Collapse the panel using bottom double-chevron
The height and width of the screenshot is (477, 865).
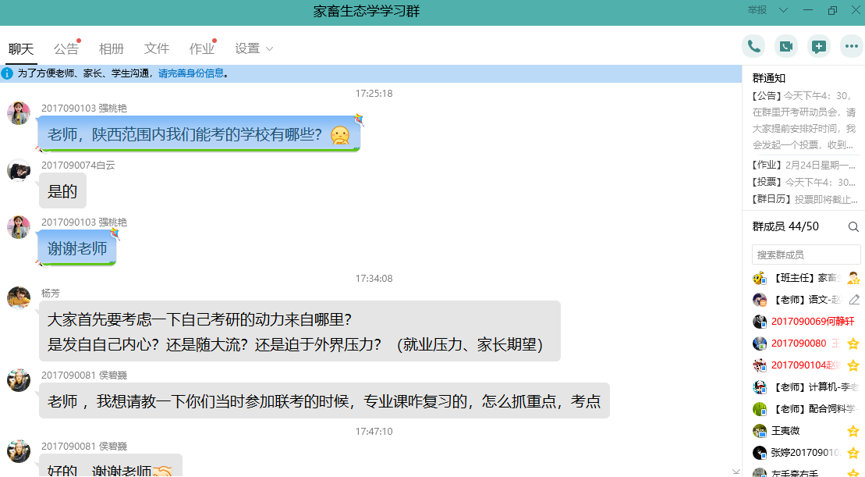pos(736,471)
